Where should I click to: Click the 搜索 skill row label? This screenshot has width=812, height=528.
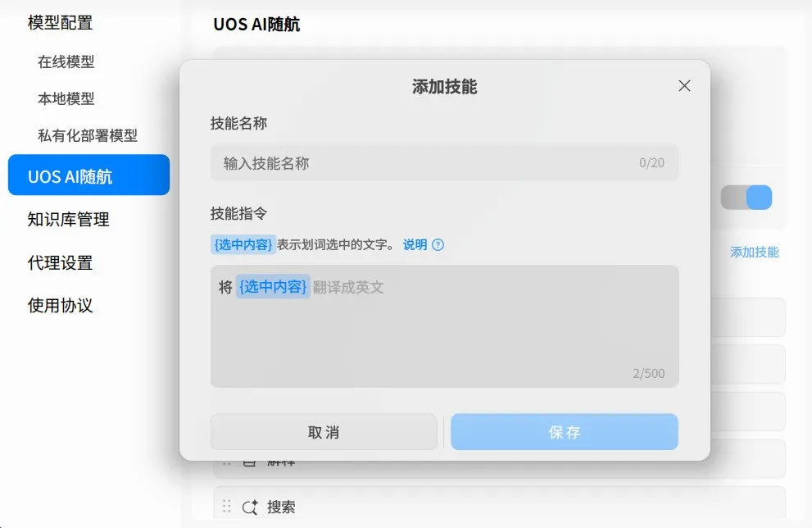tap(281, 507)
